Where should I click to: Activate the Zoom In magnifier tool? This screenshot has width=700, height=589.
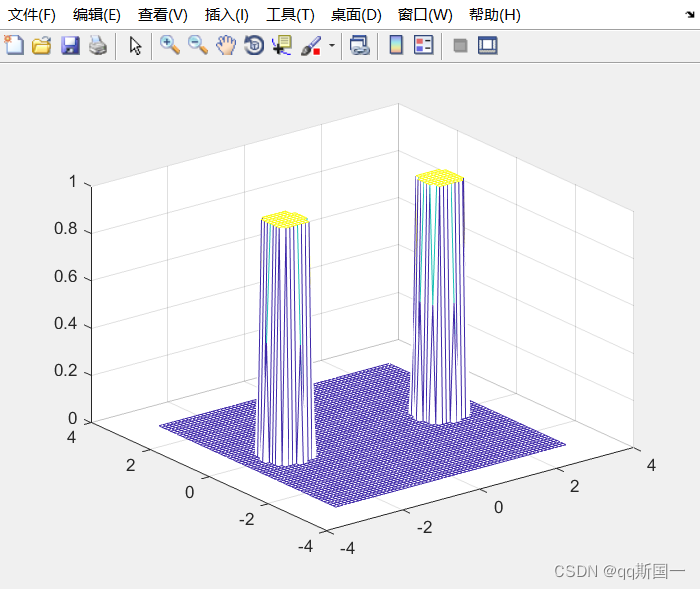tap(170, 45)
